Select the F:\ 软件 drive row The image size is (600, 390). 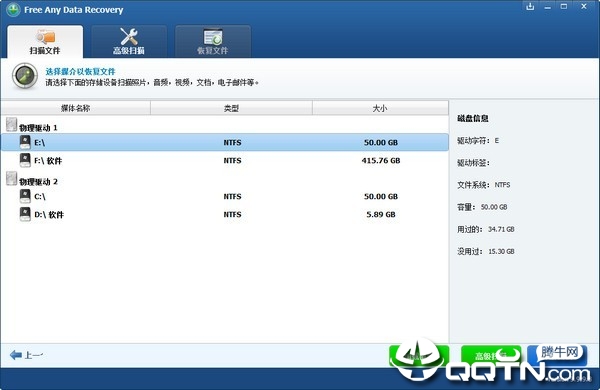(225, 160)
